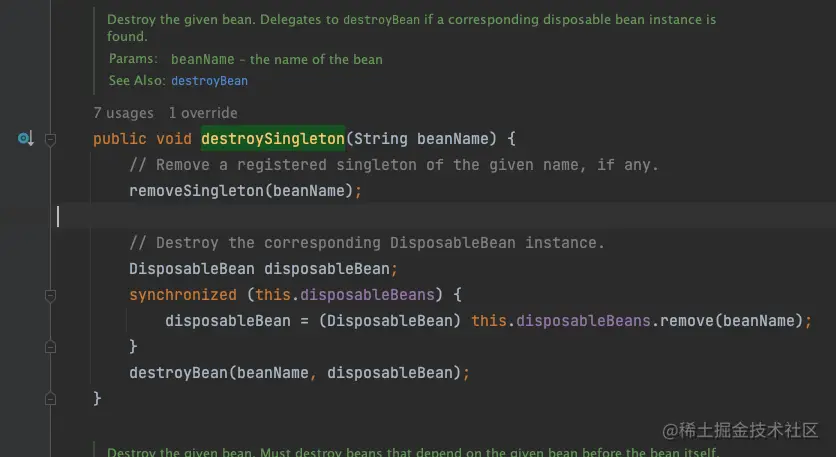Show the 7 usages inlay hint

click(x=123, y=113)
